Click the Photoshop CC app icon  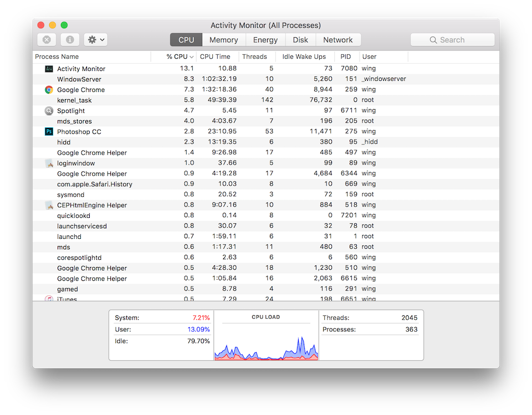pyautogui.click(x=49, y=132)
